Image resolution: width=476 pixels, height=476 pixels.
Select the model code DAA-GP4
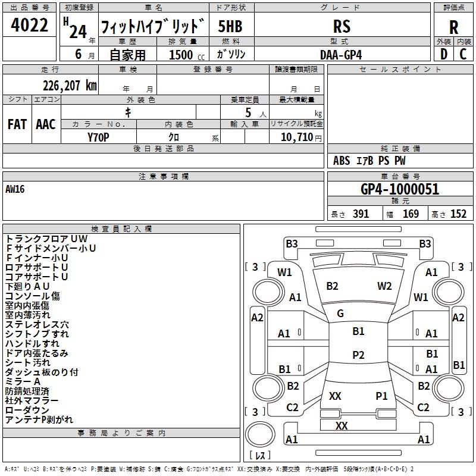coord(340,55)
